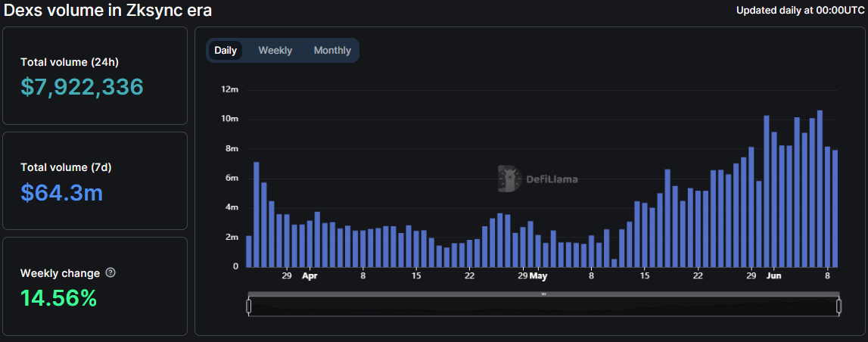The image size is (868, 342).
Task: Click the Apr label on x-axis
Action: 310,275
